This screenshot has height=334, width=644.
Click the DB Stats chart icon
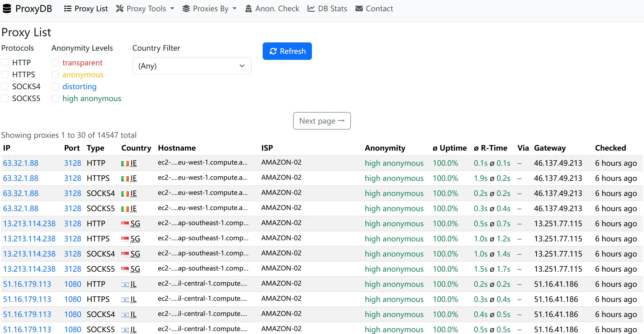tap(311, 9)
